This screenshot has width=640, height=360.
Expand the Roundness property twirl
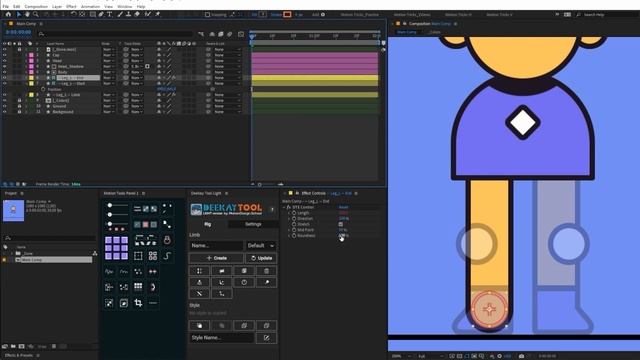click(x=289, y=236)
